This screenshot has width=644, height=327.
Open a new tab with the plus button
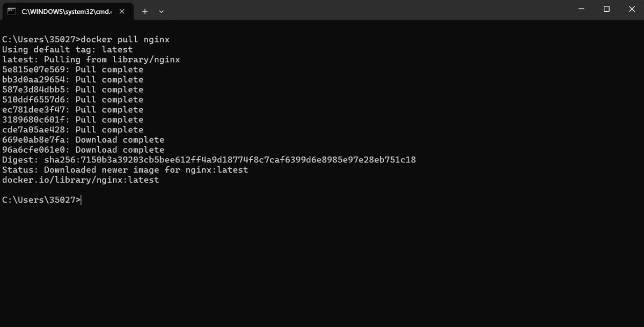[145, 11]
